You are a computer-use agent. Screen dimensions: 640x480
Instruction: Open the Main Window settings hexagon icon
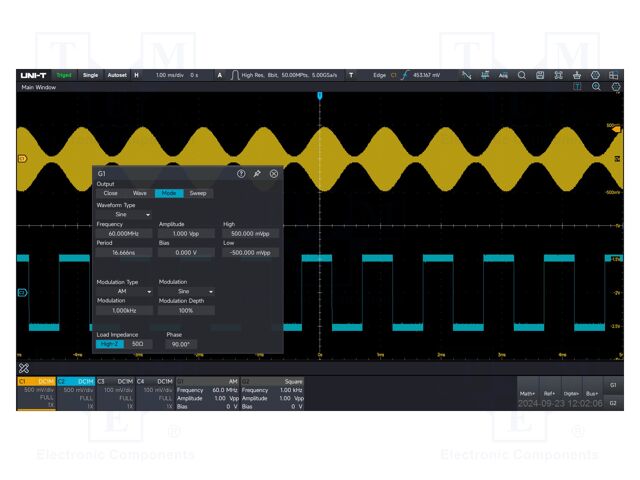coord(616,87)
